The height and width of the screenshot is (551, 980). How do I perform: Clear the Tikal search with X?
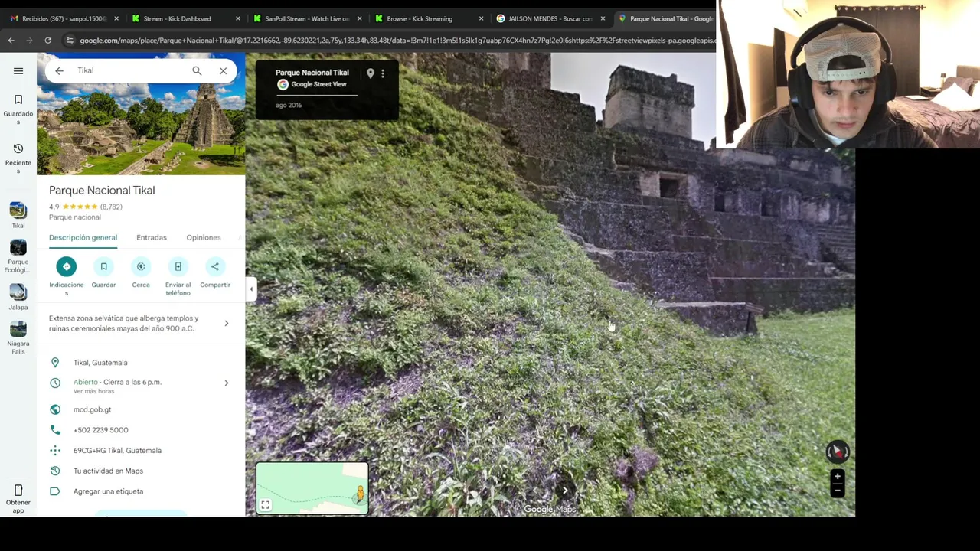coord(223,70)
